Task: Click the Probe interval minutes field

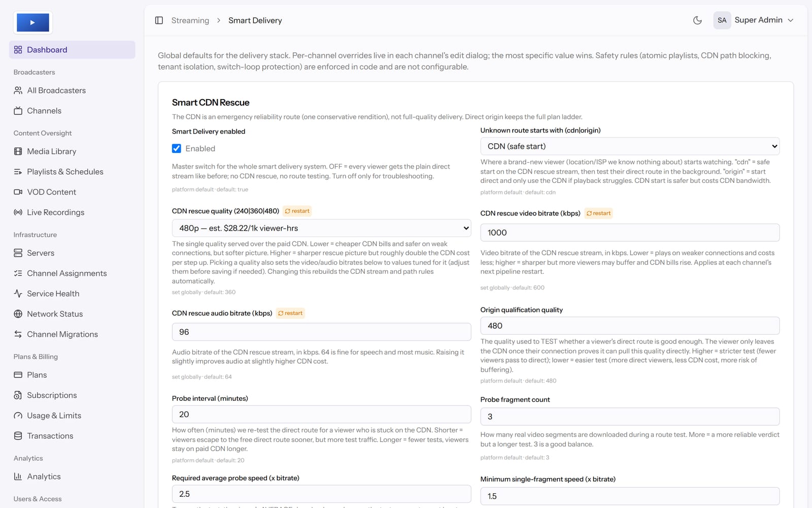Action: 321,415
